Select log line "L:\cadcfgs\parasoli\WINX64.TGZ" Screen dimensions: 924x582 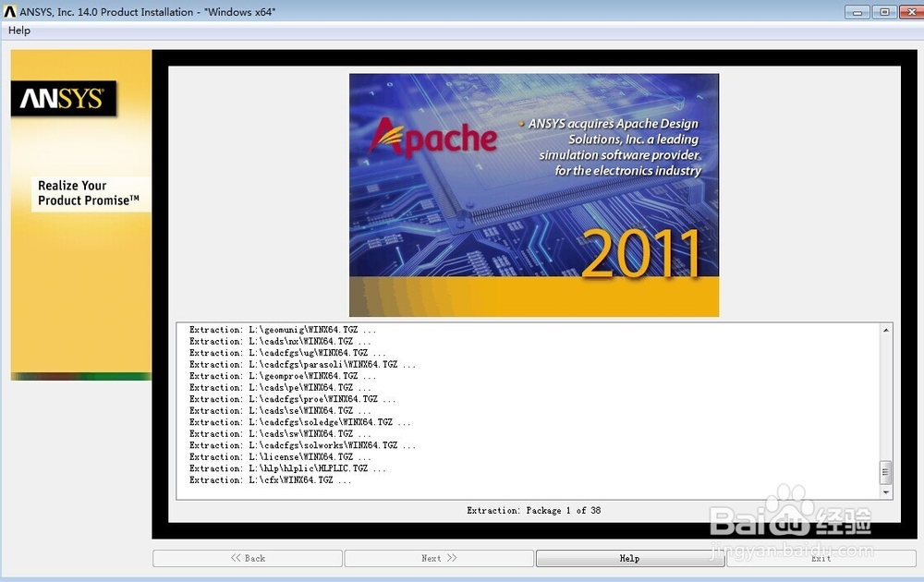[x=302, y=365]
